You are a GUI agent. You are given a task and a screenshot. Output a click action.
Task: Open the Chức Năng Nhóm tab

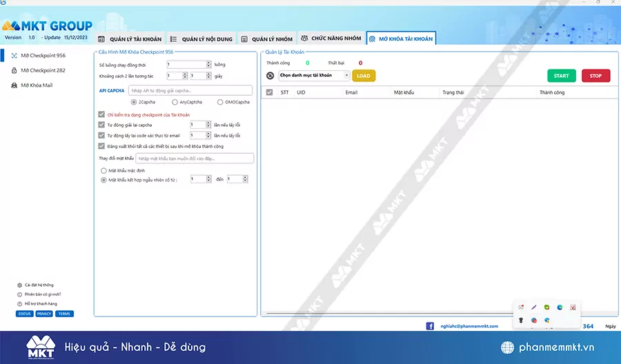[x=333, y=39]
